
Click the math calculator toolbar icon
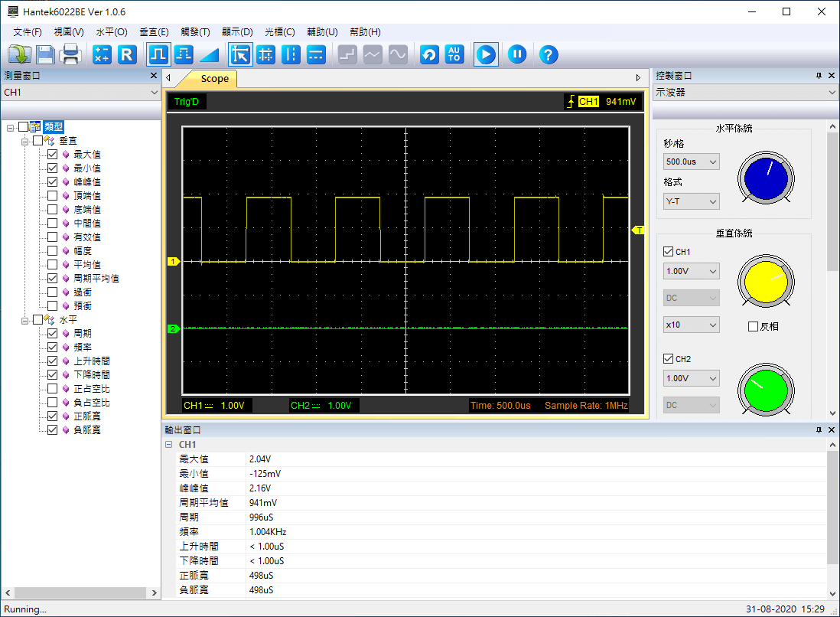pyautogui.click(x=102, y=54)
